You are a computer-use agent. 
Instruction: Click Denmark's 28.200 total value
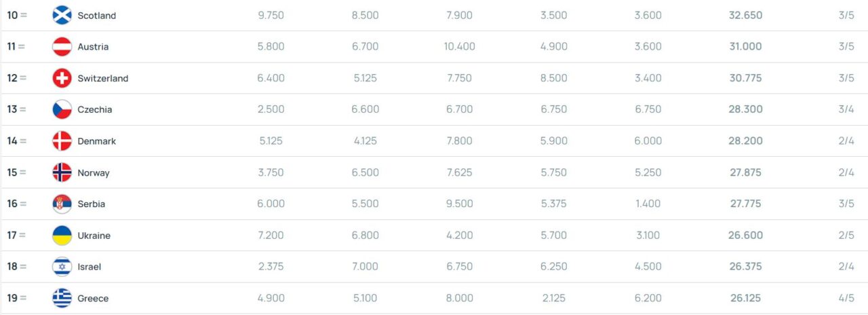pyautogui.click(x=745, y=141)
